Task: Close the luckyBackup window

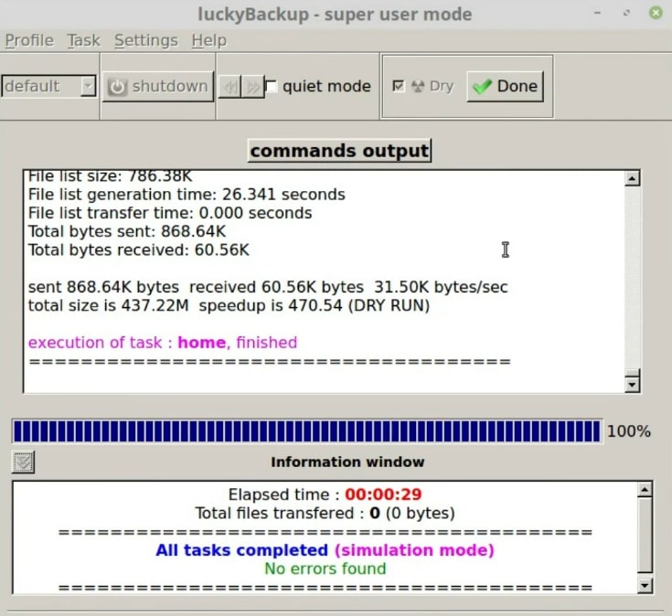Action: coord(656,13)
